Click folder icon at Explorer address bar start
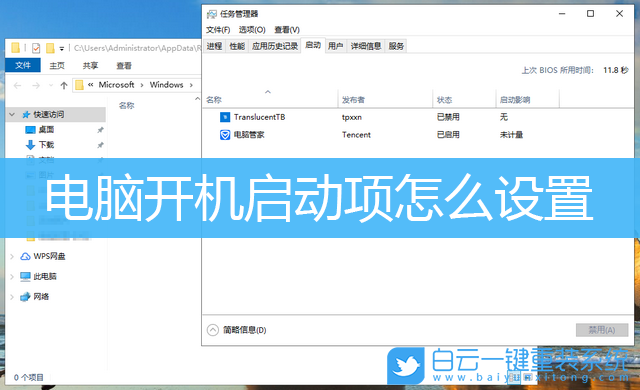640x390 pixels. [79, 85]
